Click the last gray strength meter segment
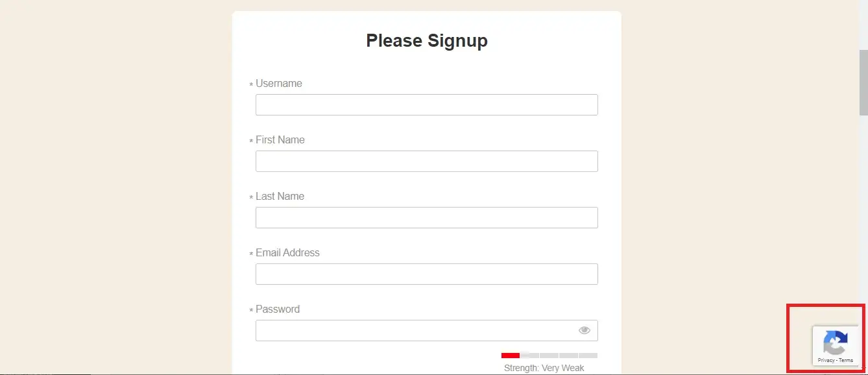This screenshot has width=868, height=375. [x=588, y=356]
